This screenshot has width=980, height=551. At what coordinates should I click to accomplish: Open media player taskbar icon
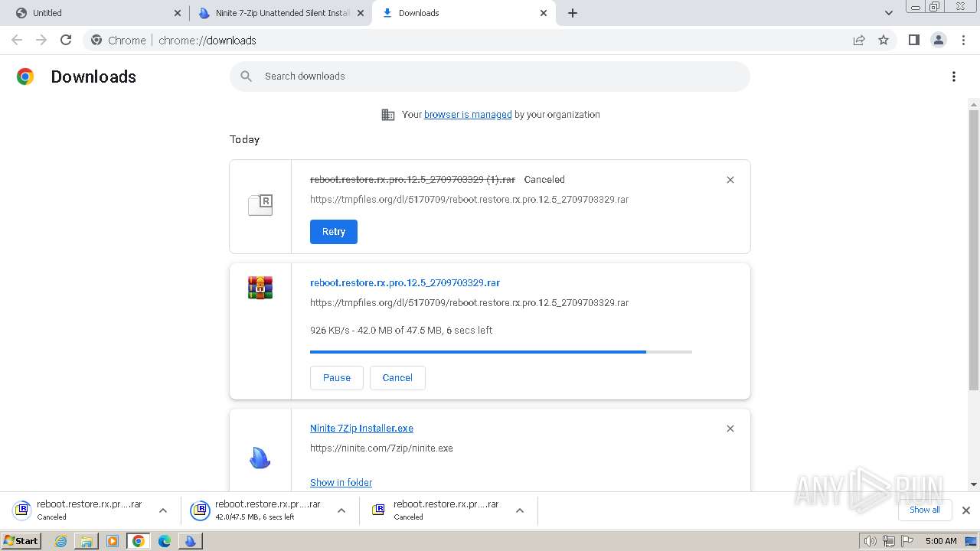(113, 541)
